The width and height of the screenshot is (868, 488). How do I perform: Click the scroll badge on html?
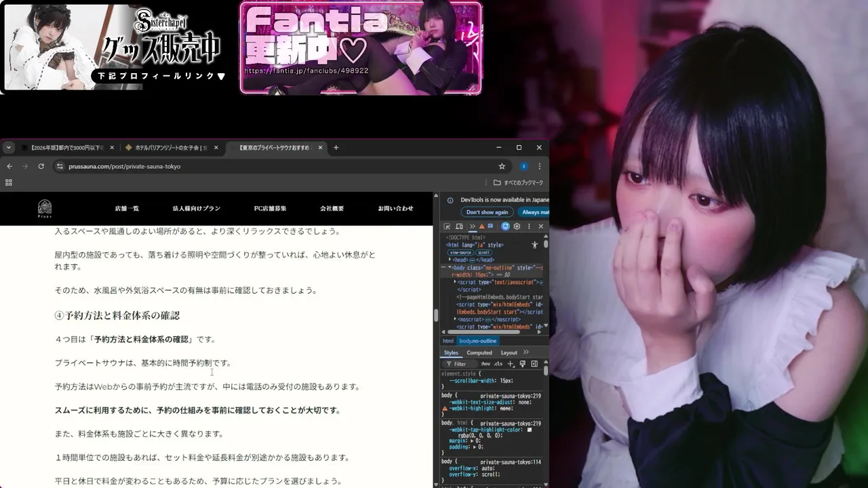coord(484,252)
